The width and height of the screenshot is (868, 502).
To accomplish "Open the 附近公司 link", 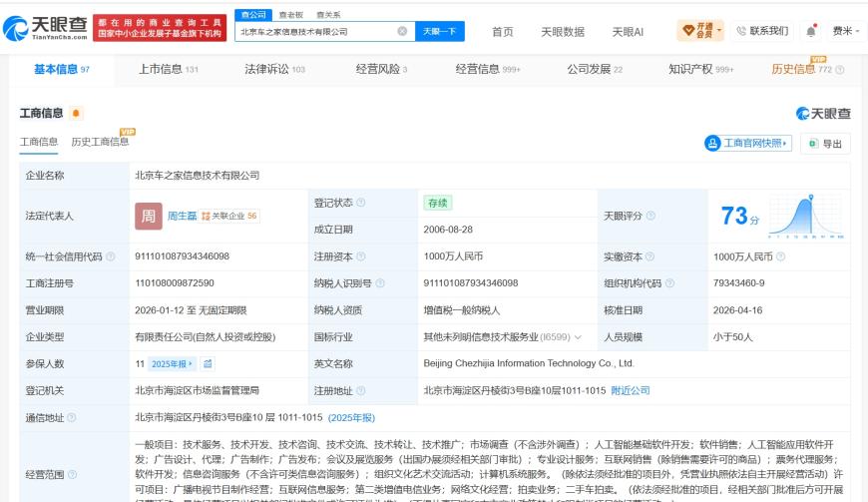I will [x=630, y=391].
